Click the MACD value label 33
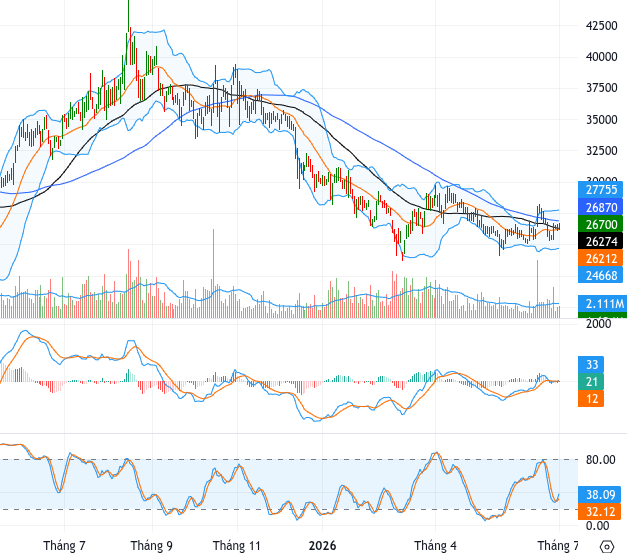This screenshot has width=627, height=553. pyautogui.click(x=591, y=365)
